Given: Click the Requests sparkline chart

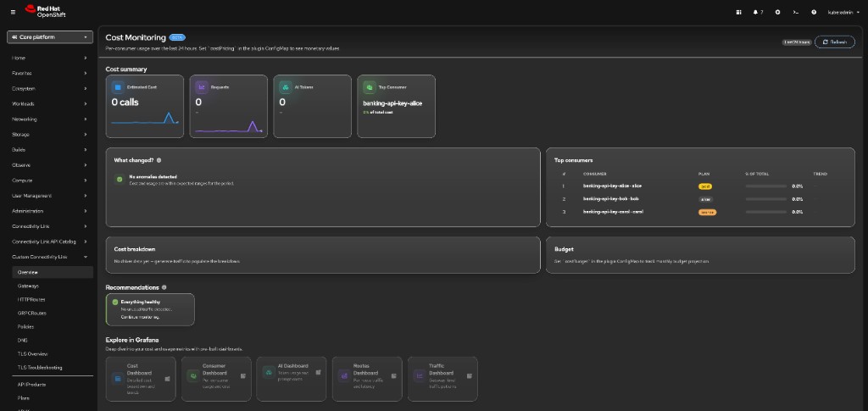Looking at the screenshot, I should click(229, 126).
